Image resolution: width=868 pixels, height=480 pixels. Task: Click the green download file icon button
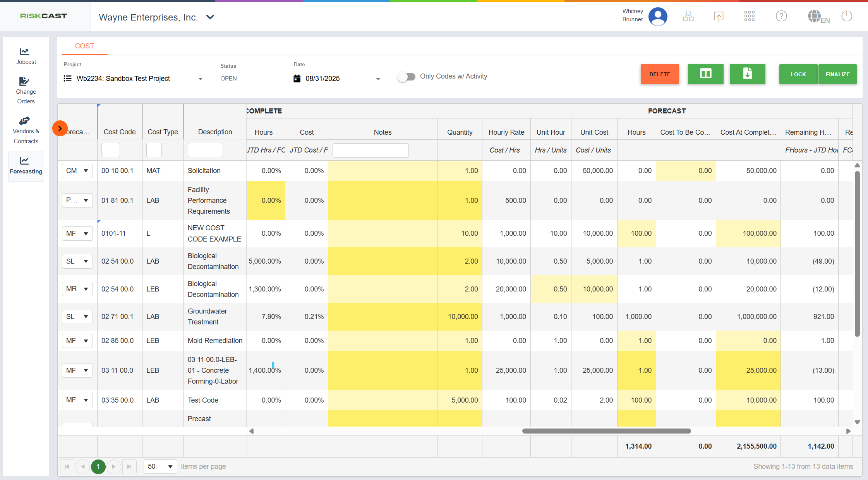(x=747, y=74)
